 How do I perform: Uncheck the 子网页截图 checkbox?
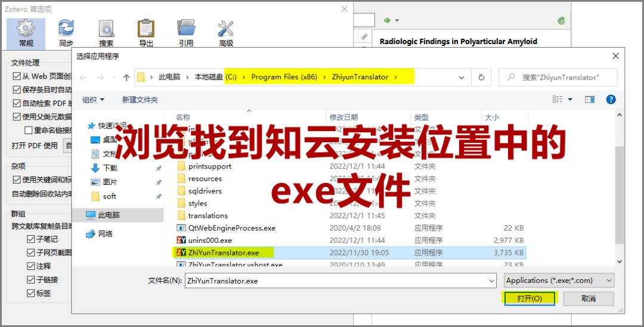(x=31, y=253)
